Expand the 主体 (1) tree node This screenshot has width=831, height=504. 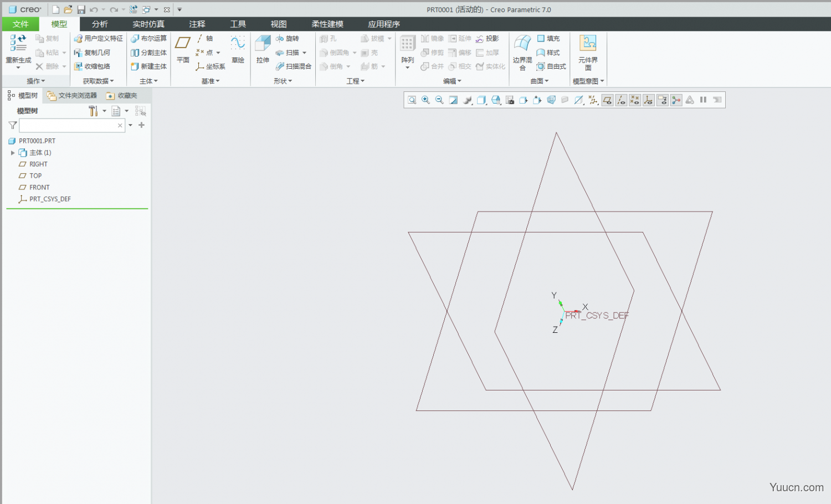[x=13, y=153]
